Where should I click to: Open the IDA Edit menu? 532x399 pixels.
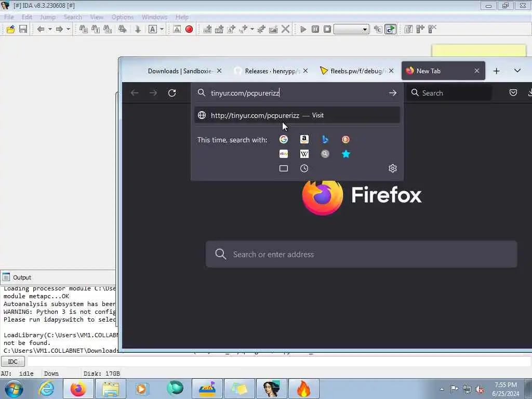pos(27,17)
